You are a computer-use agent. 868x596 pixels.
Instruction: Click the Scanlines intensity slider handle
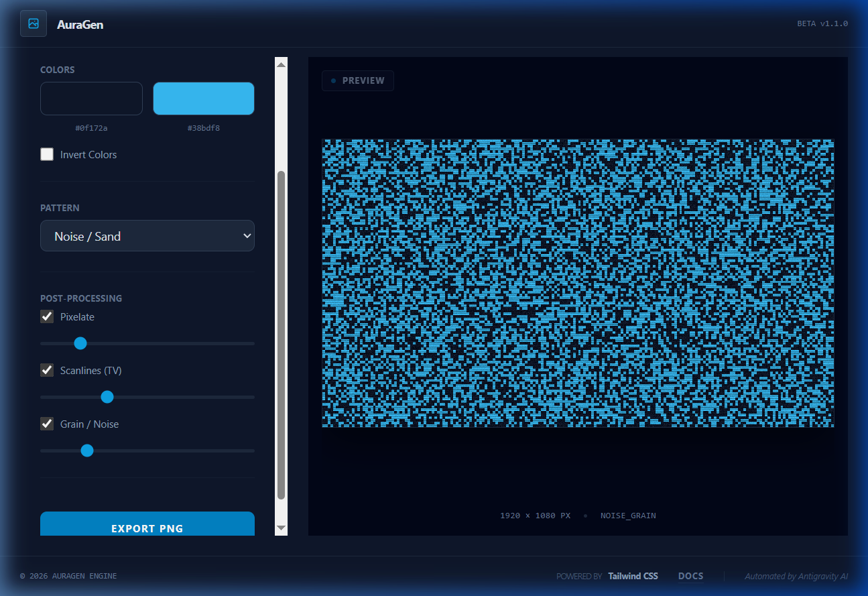click(x=107, y=397)
